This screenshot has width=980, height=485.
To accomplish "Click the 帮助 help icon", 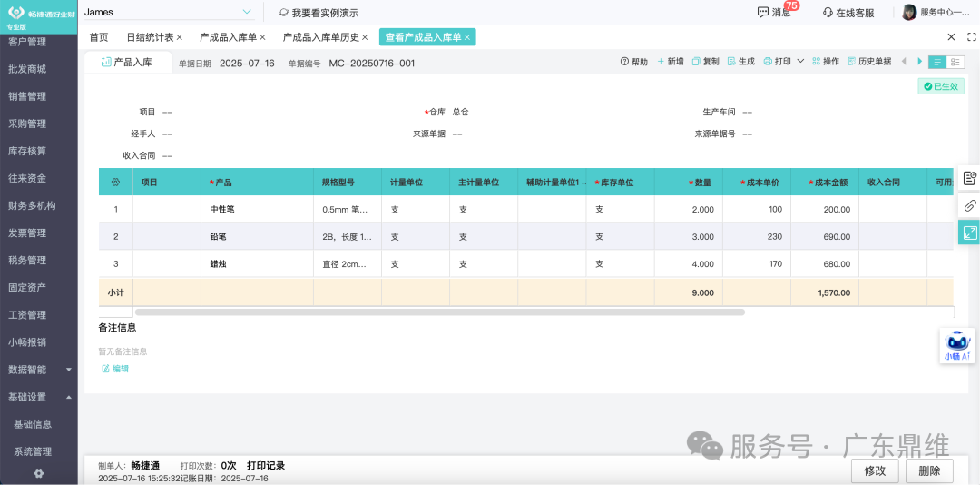I will 633,62.
